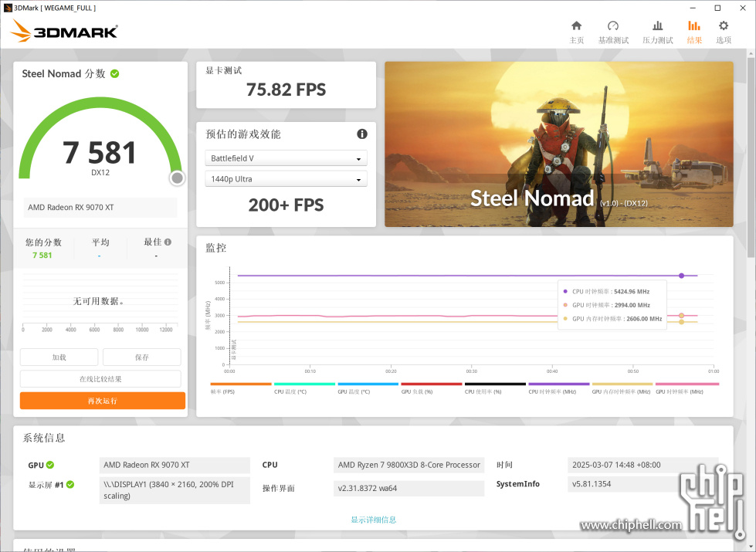Toggle CPU 温度 teal legend
The image size is (756, 552).
[304, 388]
